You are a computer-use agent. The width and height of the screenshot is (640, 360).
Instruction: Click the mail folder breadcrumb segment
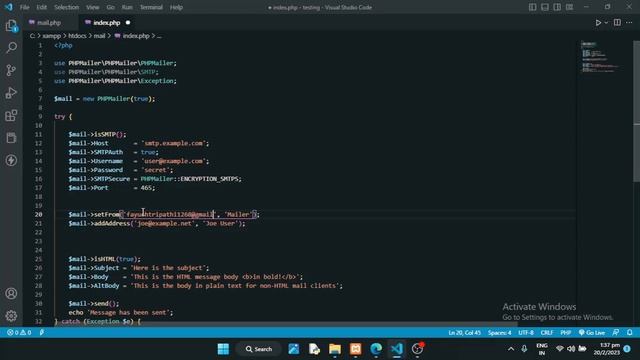tap(99, 36)
